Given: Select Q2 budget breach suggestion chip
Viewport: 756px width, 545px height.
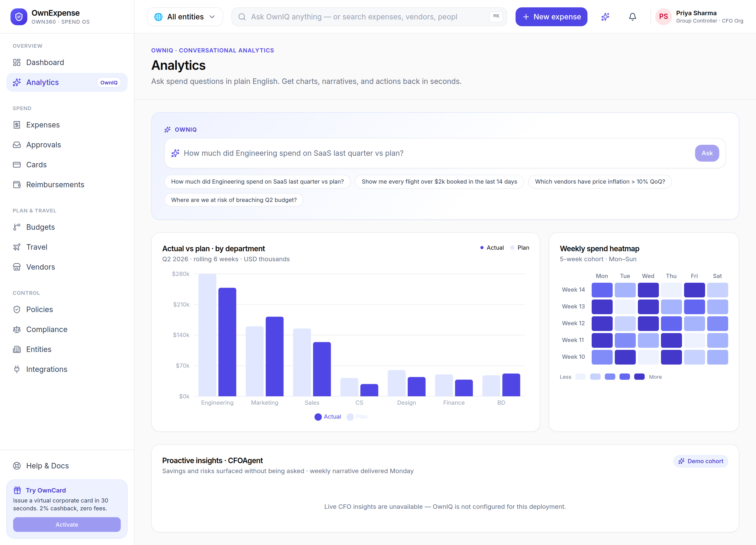Looking at the screenshot, I should click(234, 200).
